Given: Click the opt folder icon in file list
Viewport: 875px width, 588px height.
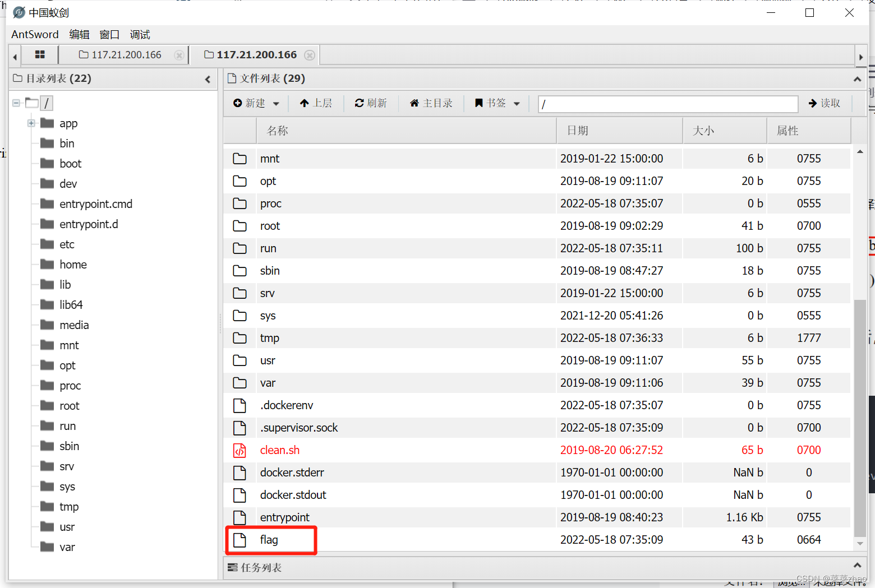Looking at the screenshot, I should pyautogui.click(x=240, y=181).
